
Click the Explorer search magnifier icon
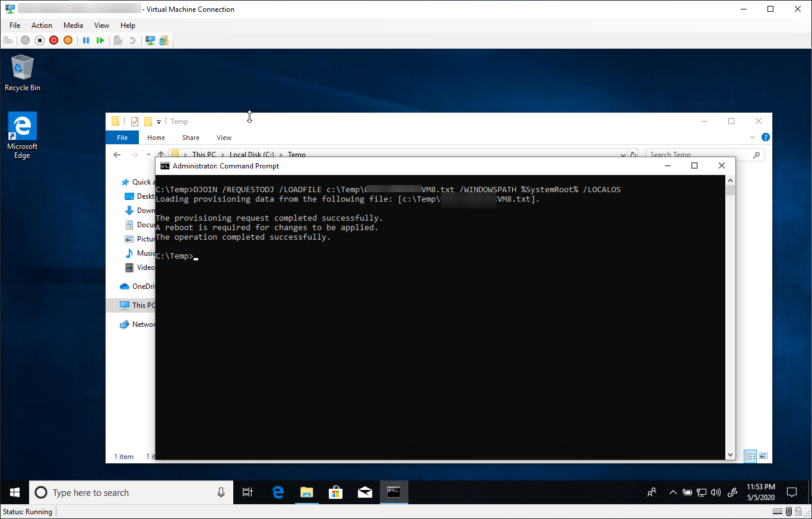click(756, 155)
